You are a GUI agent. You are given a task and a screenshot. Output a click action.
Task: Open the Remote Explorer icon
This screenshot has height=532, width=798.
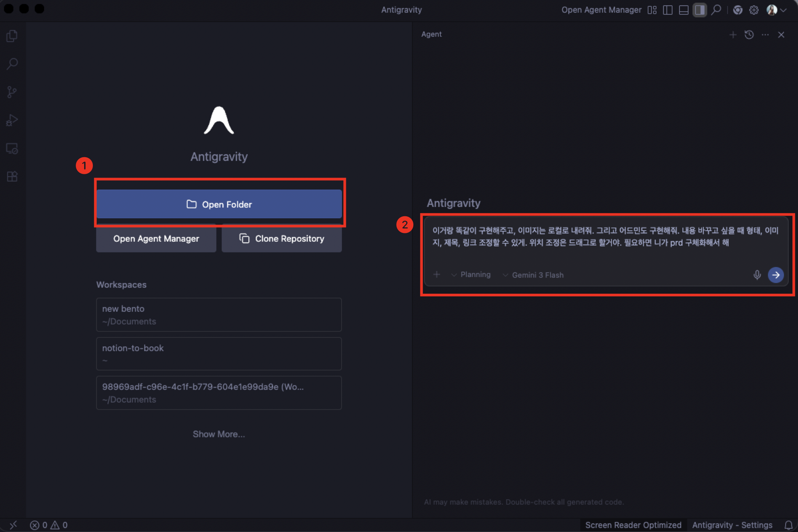(12, 148)
